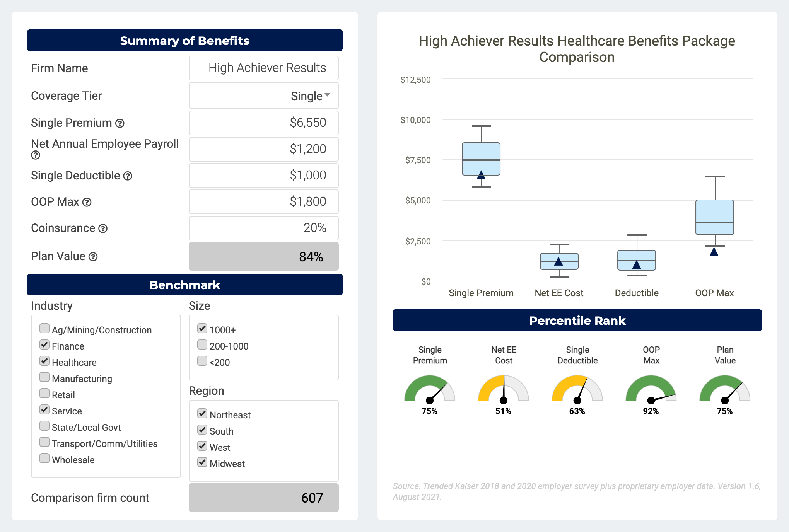Click the Single Premium axis label
The image size is (789, 532).
pyautogui.click(x=481, y=293)
